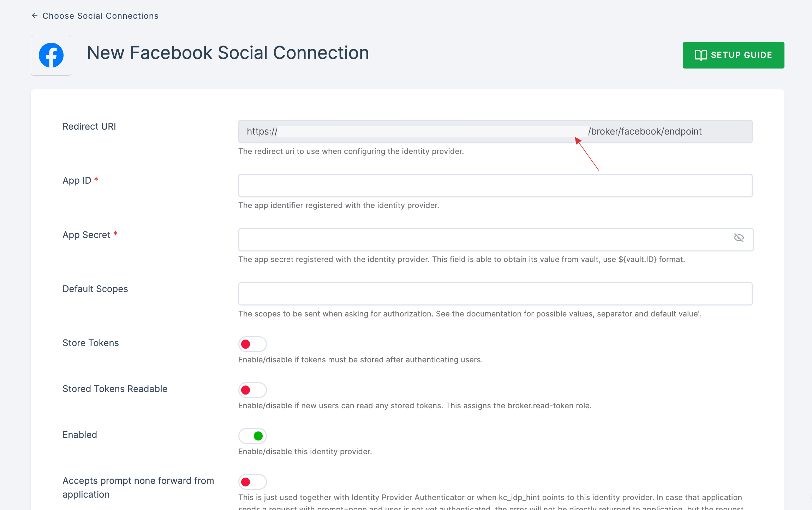Click the Setup Guide button icon
Image resolution: width=812 pixels, height=510 pixels.
[x=699, y=55]
